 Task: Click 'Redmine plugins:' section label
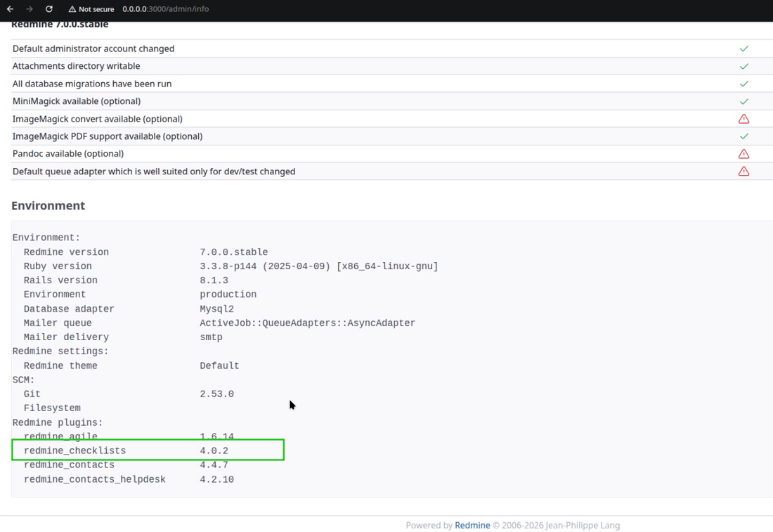tap(58, 422)
